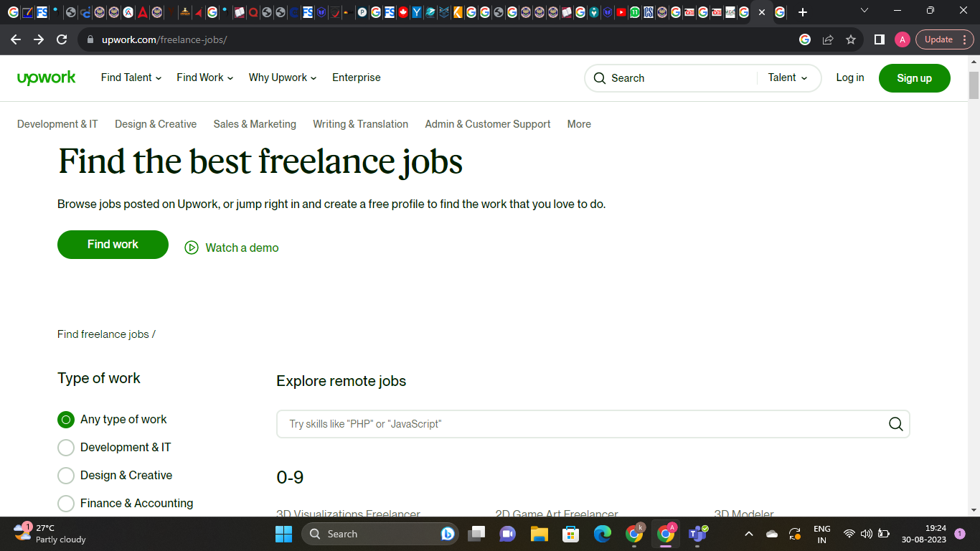Click the Google icon in the address bar
980x551 pixels.
805,39
